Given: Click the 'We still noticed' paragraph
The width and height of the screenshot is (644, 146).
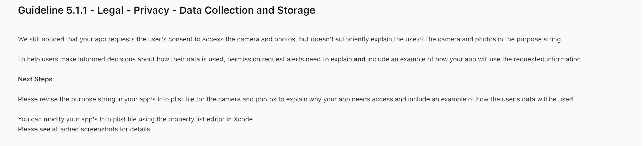Looking at the screenshot, I should coord(290,39).
